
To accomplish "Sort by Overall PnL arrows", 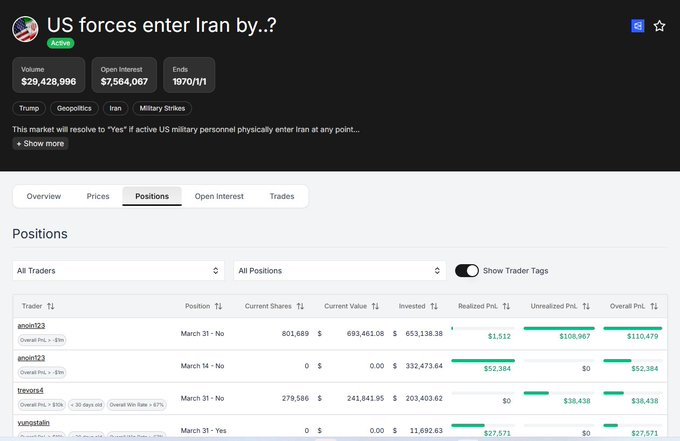I will [654, 306].
